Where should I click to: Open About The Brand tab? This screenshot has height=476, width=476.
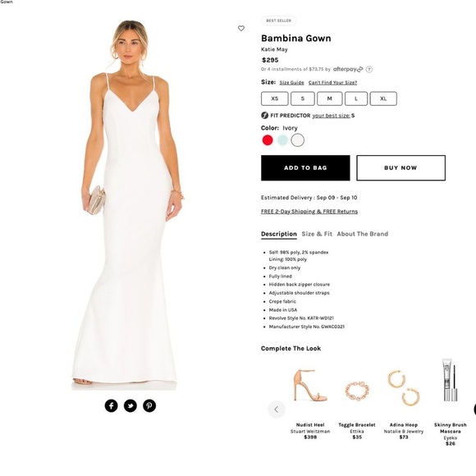click(x=363, y=234)
